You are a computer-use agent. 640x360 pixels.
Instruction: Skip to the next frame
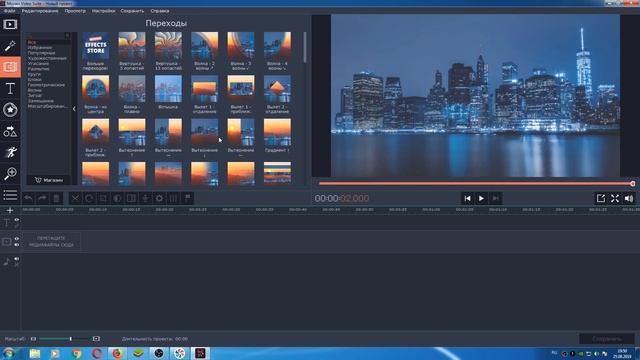click(x=495, y=198)
